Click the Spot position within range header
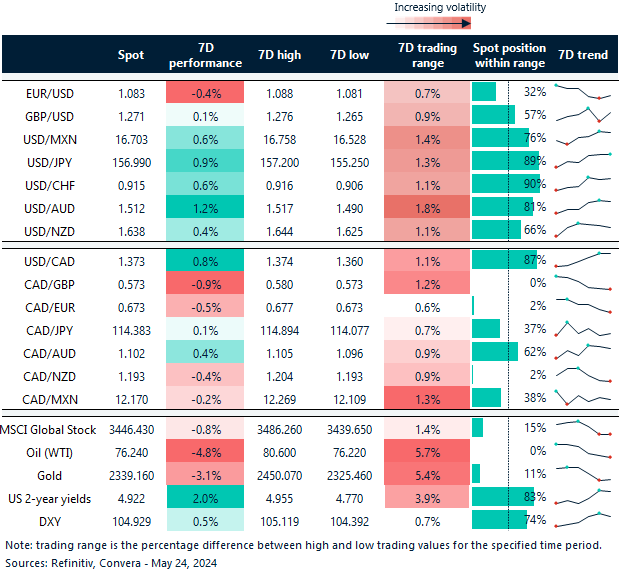Image resolution: width=624 pixels, height=577 pixels. point(508,55)
